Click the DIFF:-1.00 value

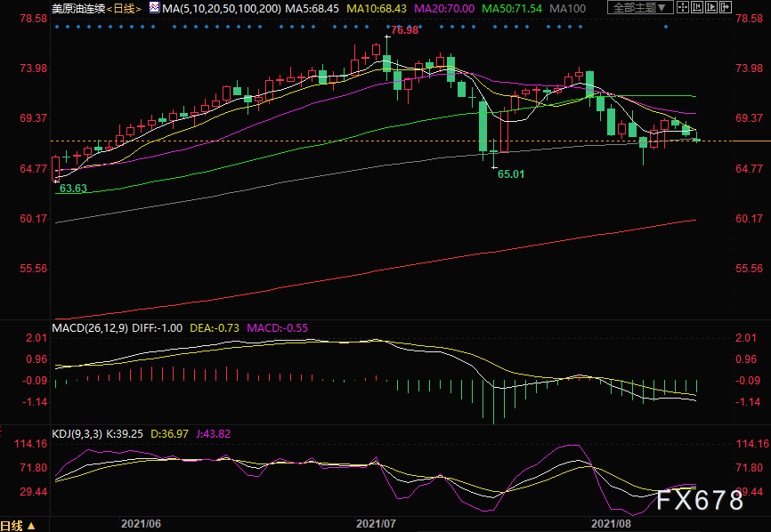pos(158,328)
